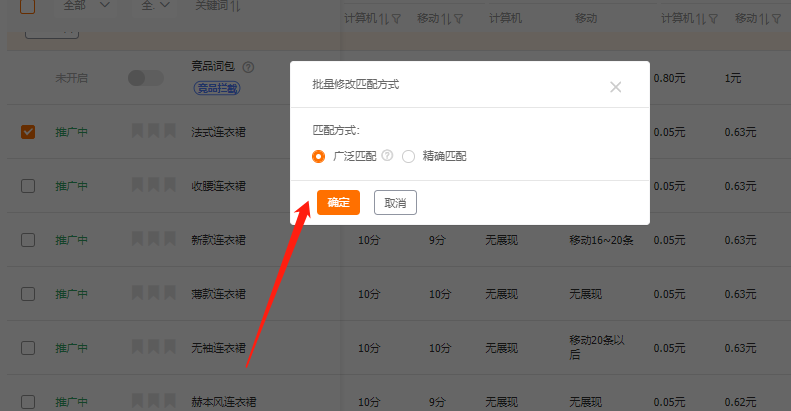Click the 未开启 status of 竞品词包
791x411 pixels.
tap(71, 78)
